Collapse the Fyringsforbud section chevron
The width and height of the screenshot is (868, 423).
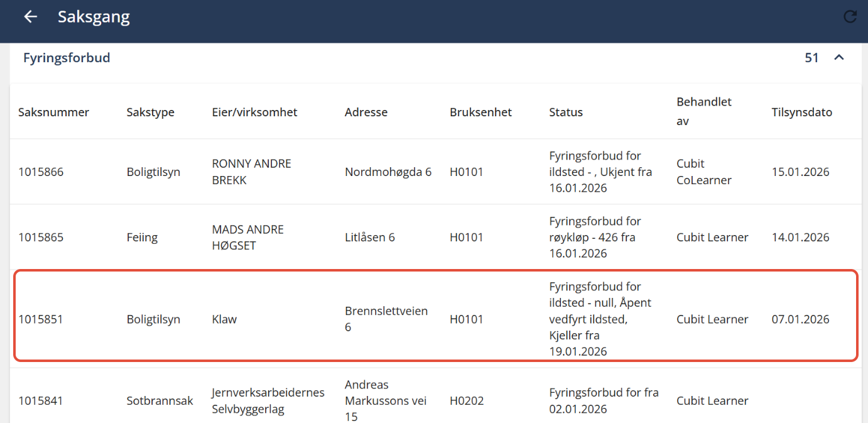pos(838,58)
